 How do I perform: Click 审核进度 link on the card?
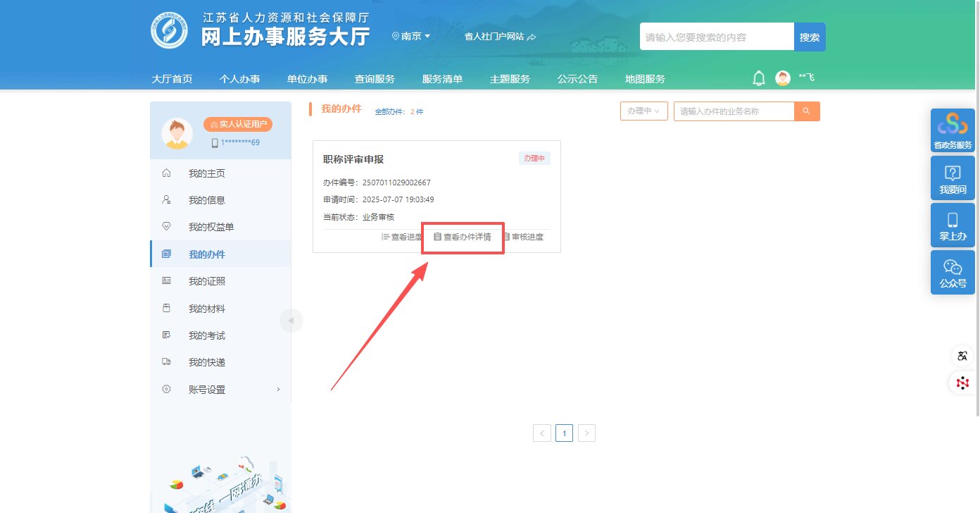(523, 237)
